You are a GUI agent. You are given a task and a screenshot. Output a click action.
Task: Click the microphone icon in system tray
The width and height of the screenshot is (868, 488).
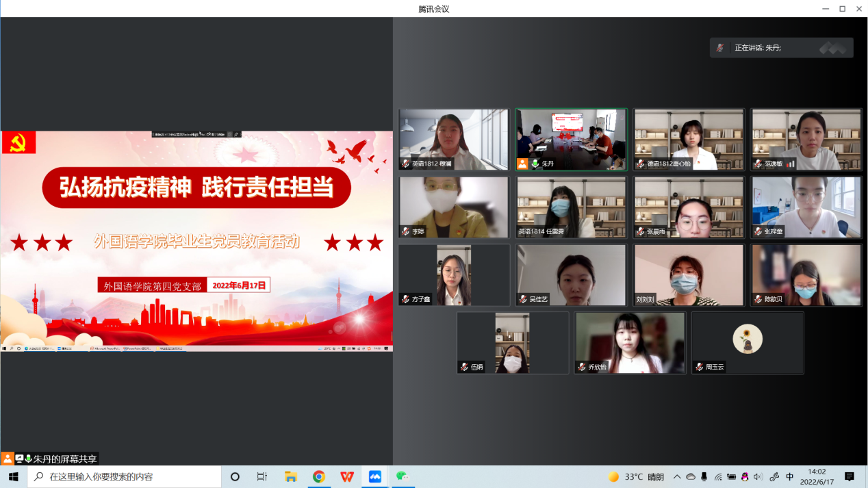click(x=704, y=477)
